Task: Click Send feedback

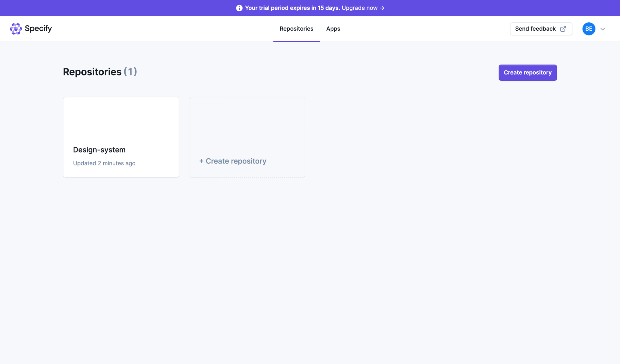Action: 535,29
